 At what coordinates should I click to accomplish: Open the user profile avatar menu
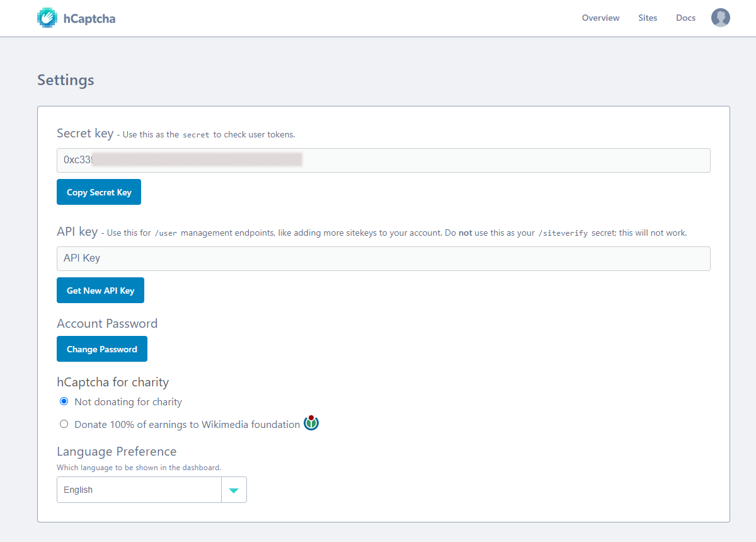point(720,18)
